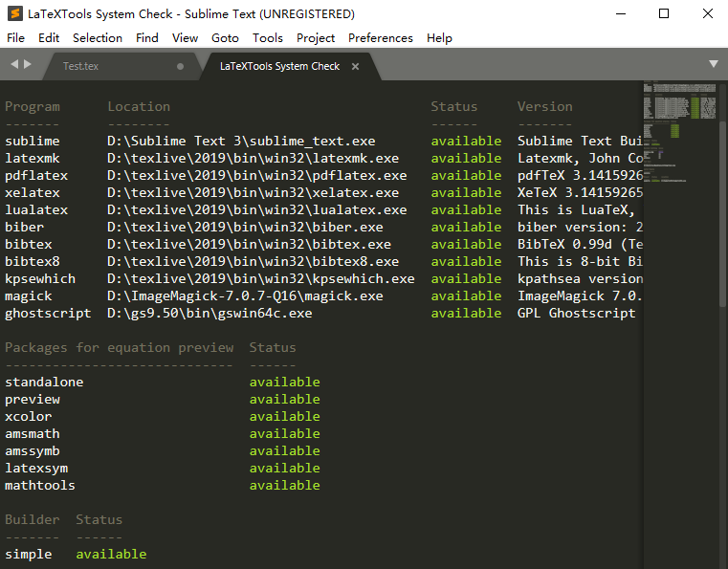
Task: Click the 'kpsewhich' program name
Action: [40, 278]
